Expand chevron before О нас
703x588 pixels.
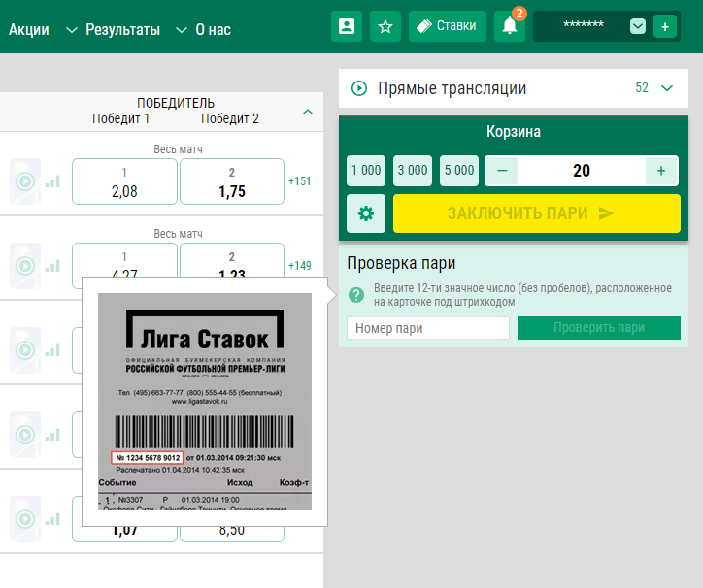[x=182, y=30]
